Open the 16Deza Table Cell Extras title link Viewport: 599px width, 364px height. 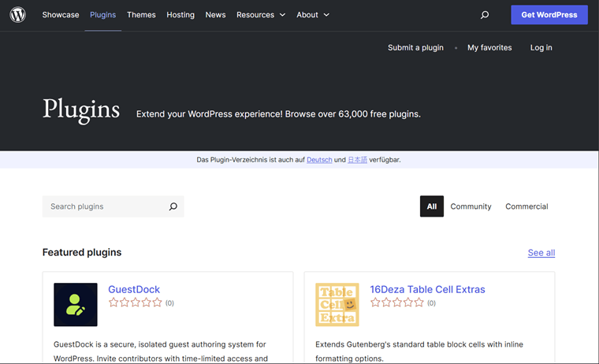(427, 289)
